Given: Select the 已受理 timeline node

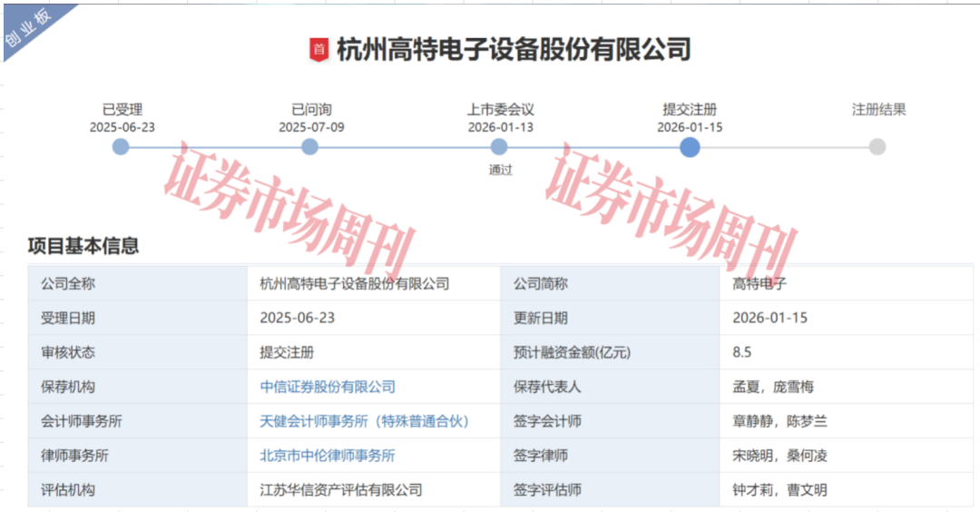Looking at the screenshot, I should tap(121, 147).
